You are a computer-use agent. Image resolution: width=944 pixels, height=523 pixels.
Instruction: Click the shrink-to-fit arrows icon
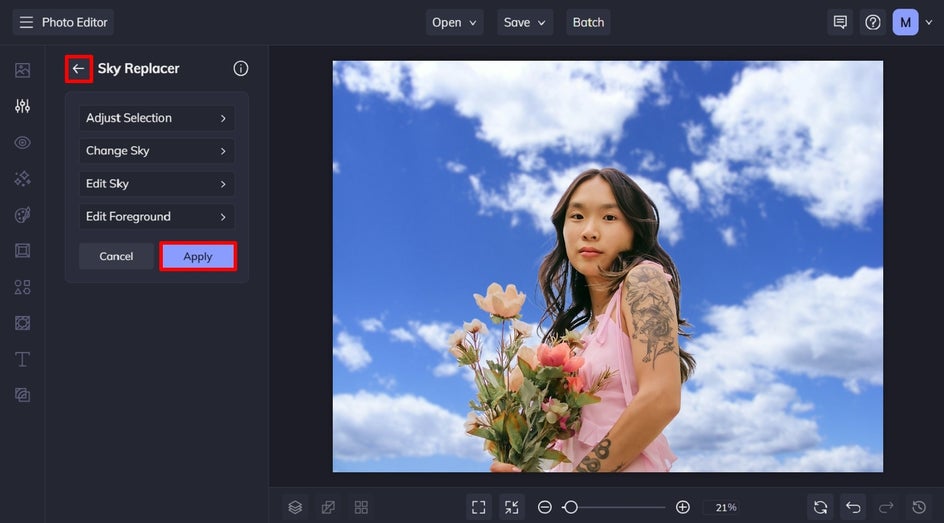click(x=512, y=507)
